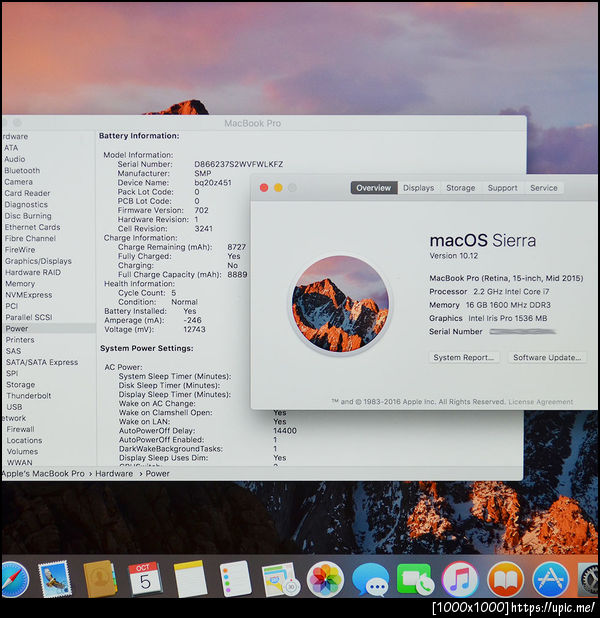Open the Photos app in dock
Image resolution: width=600 pixels, height=618 pixels.
click(x=325, y=579)
